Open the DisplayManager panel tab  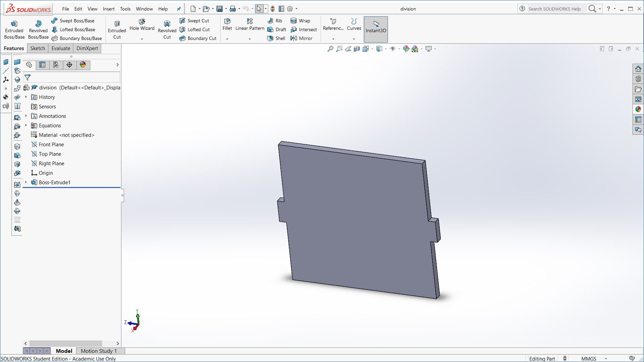tap(83, 65)
